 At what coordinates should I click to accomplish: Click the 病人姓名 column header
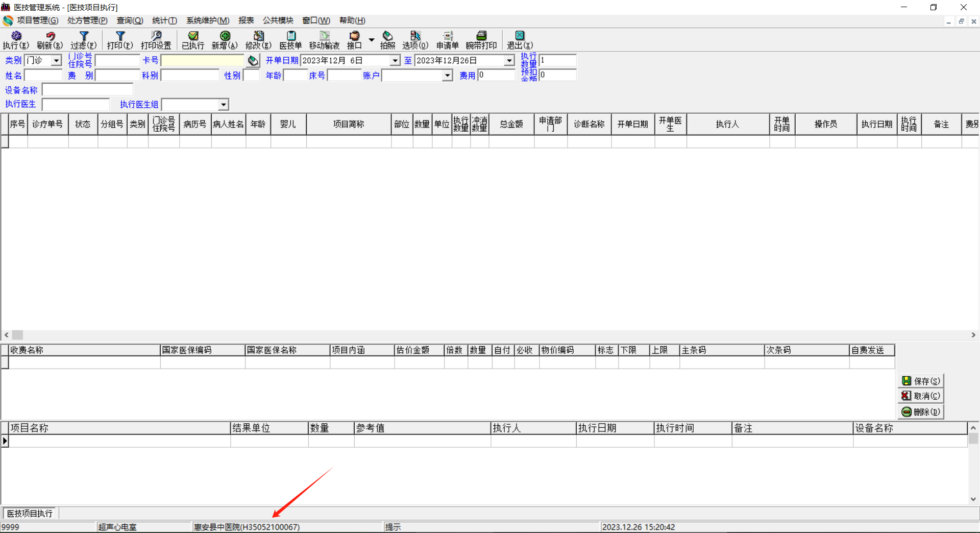[x=228, y=124]
